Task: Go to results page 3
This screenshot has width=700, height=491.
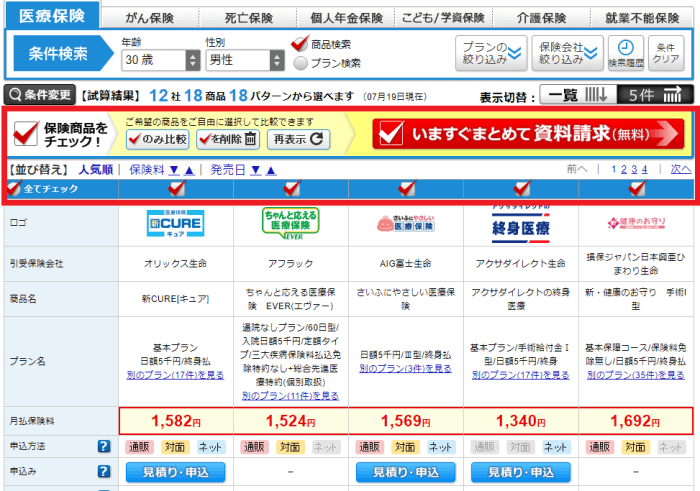Action: [x=634, y=169]
